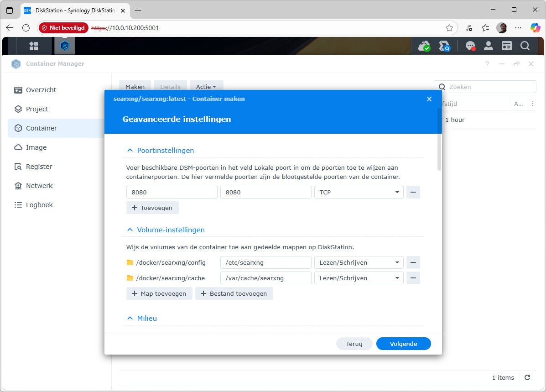Click the Zoeken search field
This screenshot has width=546, height=392.
pyautogui.click(x=485, y=87)
